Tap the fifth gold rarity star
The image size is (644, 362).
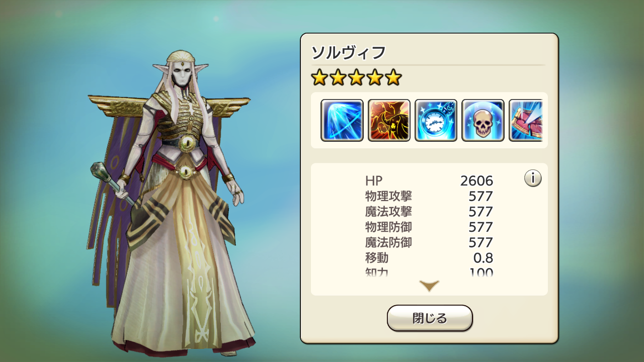coord(393,77)
